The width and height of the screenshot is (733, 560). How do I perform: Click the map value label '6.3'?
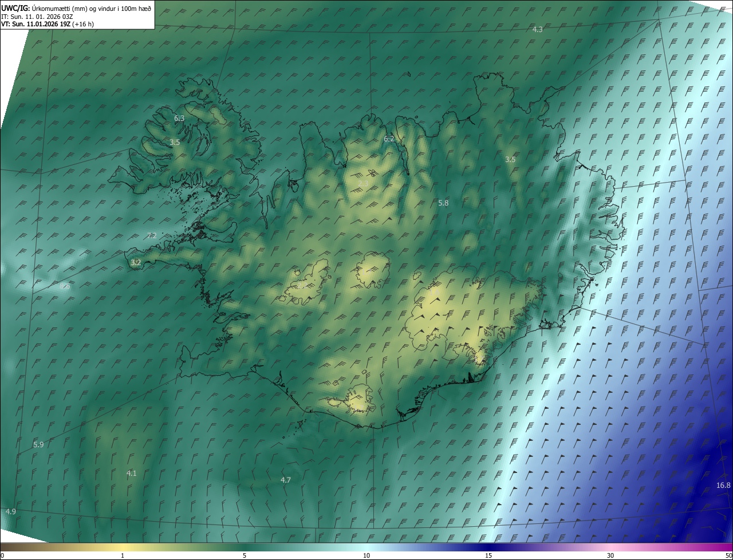[179, 119]
